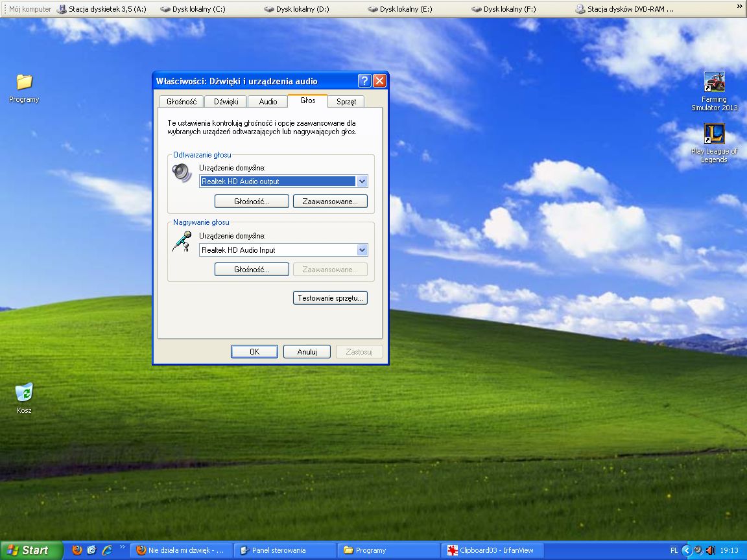This screenshot has width=747, height=560.
Task: Switch to the Audio tab
Action: pyautogui.click(x=268, y=101)
